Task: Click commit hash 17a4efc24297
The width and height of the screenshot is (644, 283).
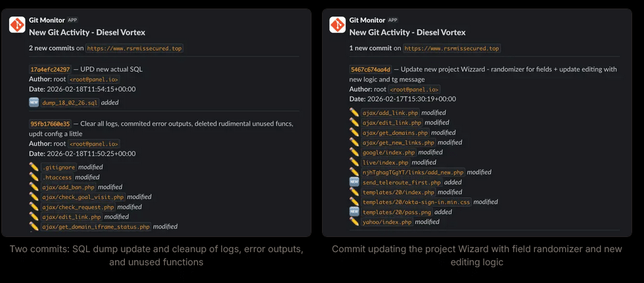Action: pyautogui.click(x=50, y=70)
